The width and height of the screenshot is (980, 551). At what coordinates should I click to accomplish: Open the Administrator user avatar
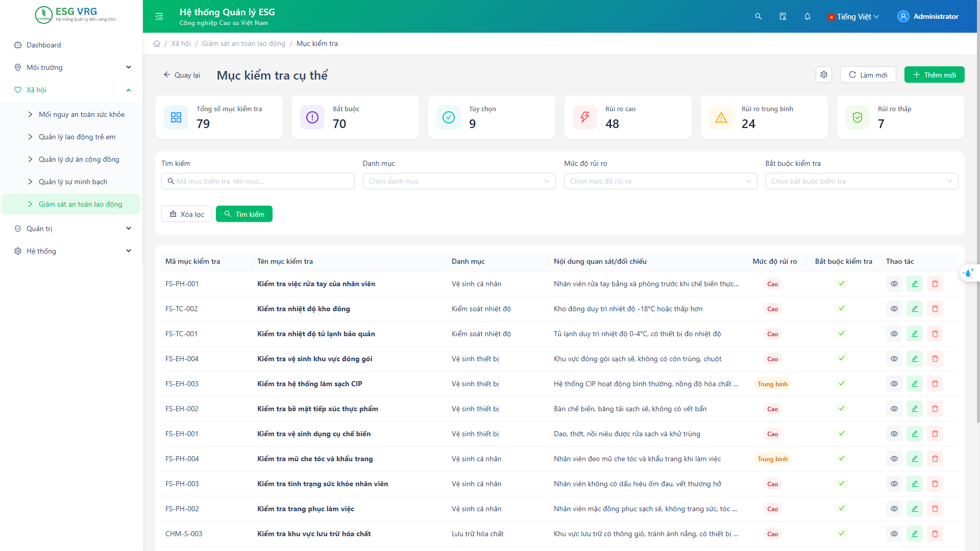pyautogui.click(x=903, y=16)
